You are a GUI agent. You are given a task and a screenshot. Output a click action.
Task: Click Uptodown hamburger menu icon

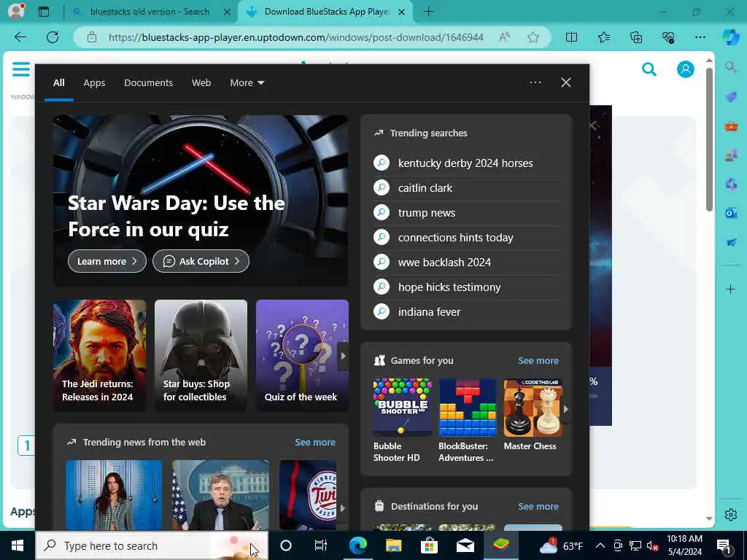[x=21, y=69]
